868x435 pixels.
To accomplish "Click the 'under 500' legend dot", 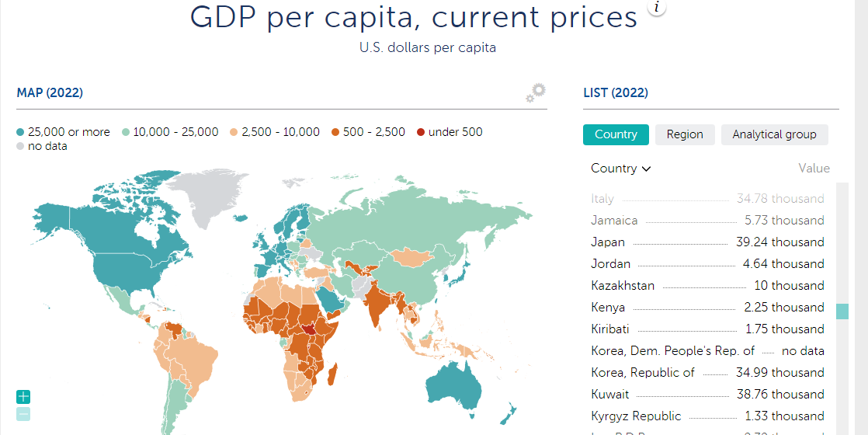I will point(421,132).
